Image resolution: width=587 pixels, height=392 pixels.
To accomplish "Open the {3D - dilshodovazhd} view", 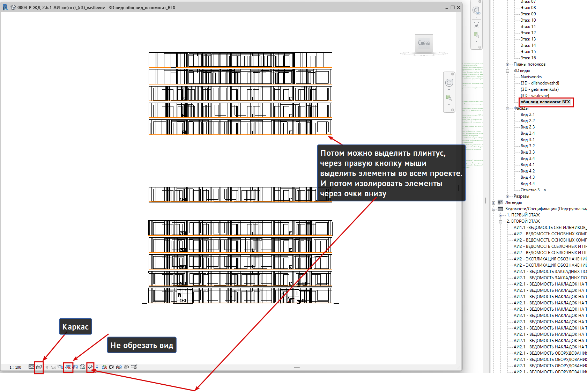I will (540, 83).
